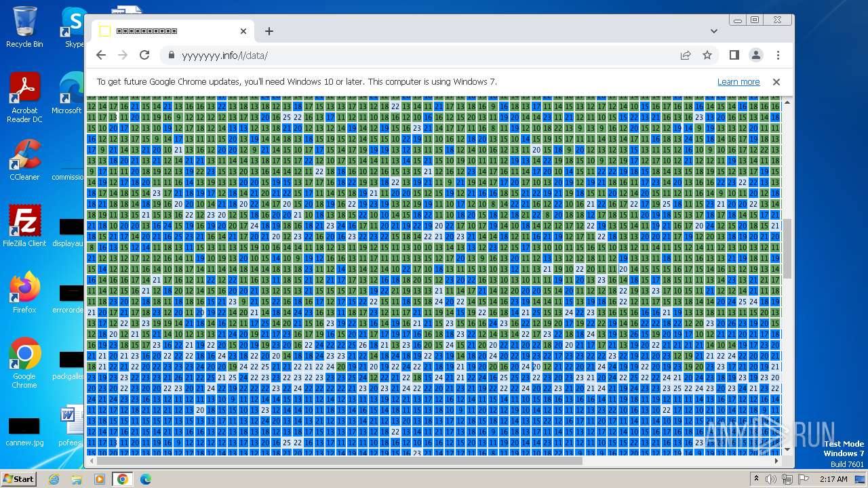The height and width of the screenshot is (488, 868).
Task: Launch CCleaner from the desktop
Action: click(24, 160)
